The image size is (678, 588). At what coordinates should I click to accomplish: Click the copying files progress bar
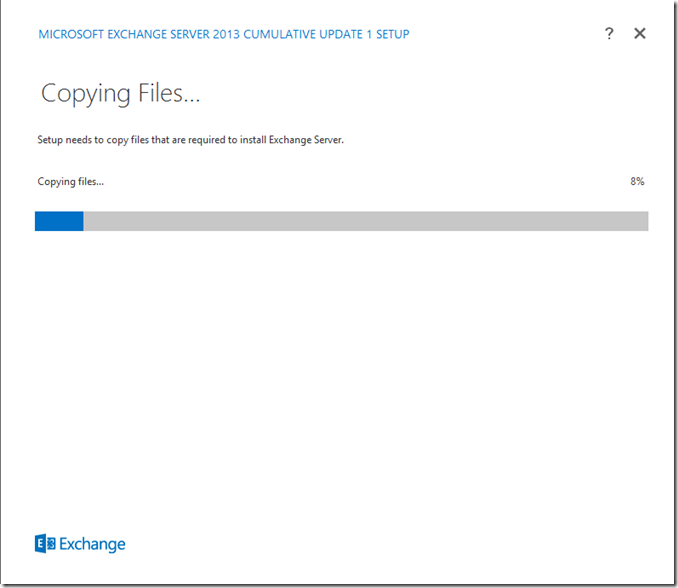tap(342, 221)
